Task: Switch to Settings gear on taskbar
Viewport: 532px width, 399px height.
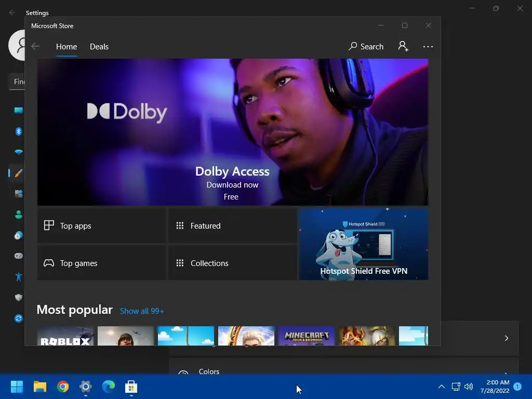Action: [86, 387]
